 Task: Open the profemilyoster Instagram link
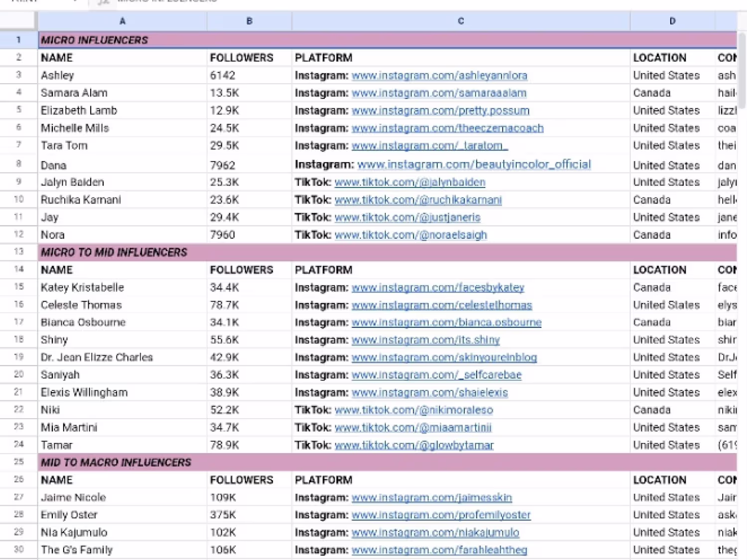pos(441,515)
